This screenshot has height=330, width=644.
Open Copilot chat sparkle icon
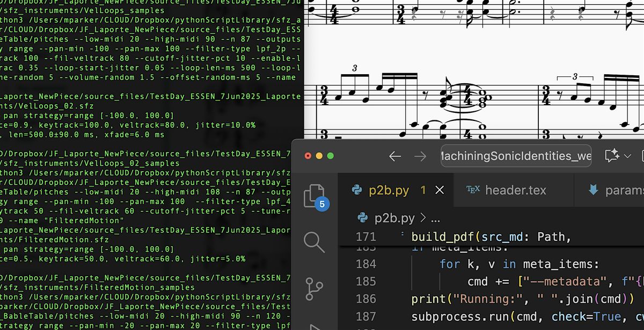[612, 156]
